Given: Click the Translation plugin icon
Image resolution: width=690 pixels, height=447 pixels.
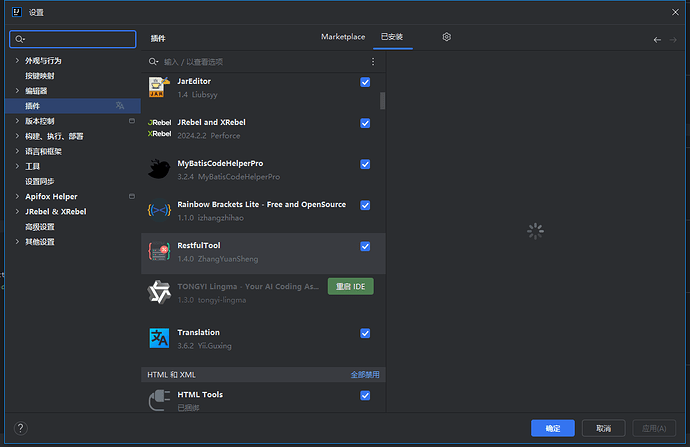Looking at the screenshot, I should coord(159,338).
